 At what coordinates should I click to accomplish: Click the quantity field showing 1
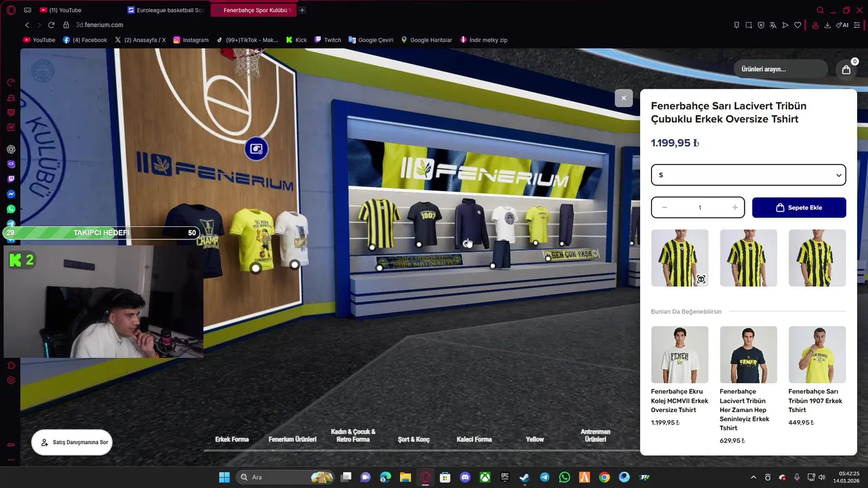point(699,207)
